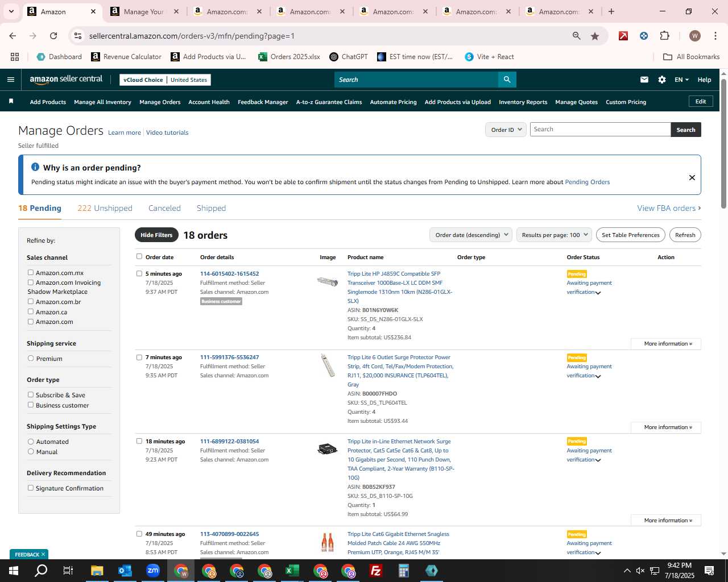Click the zoom magnifier icon in address bar
The height and width of the screenshot is (582, 728).
(577, 36)
